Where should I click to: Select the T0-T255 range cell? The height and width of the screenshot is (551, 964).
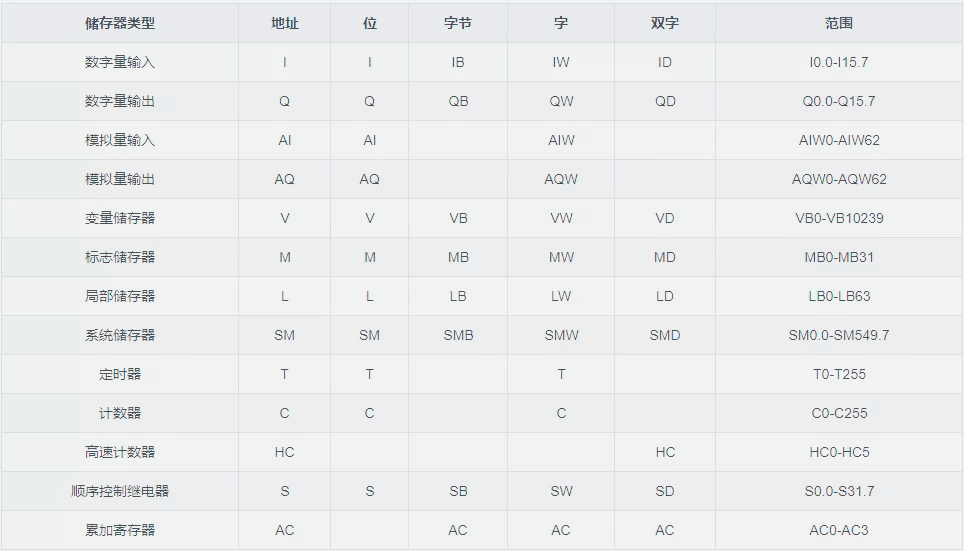(x=839, y=374)
